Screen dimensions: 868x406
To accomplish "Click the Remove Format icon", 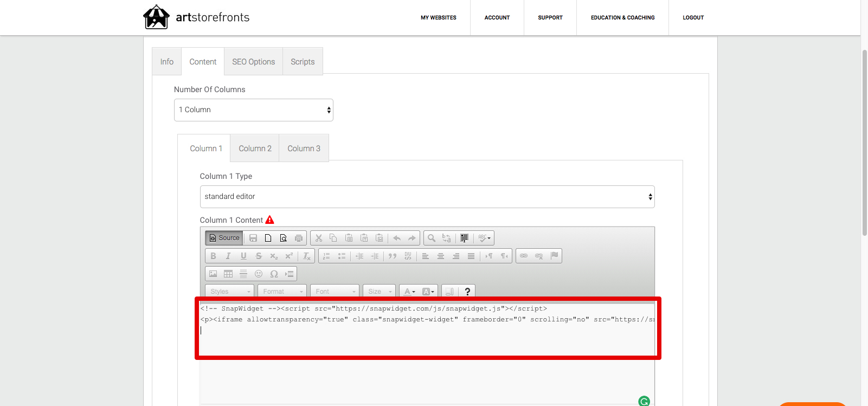I will coord(306,256).
